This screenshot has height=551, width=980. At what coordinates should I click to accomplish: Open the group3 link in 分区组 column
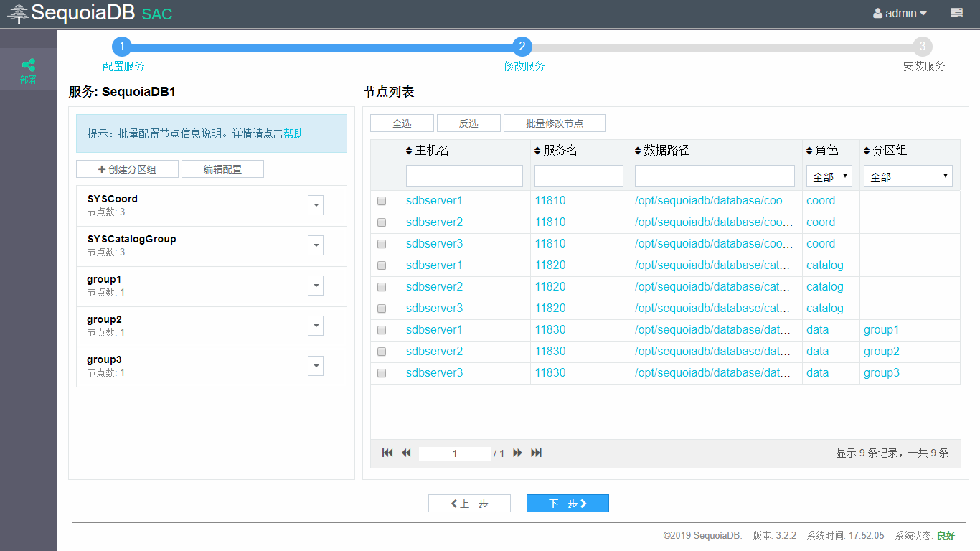click(x=881, y=373)
